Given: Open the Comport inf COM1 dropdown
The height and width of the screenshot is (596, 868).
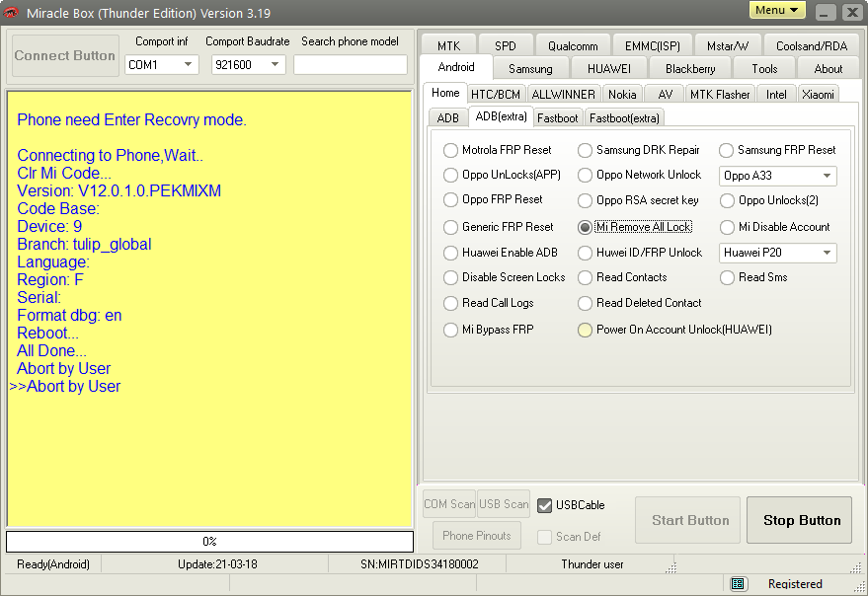Looking at the screenshot, I should (x=162, y=65).
